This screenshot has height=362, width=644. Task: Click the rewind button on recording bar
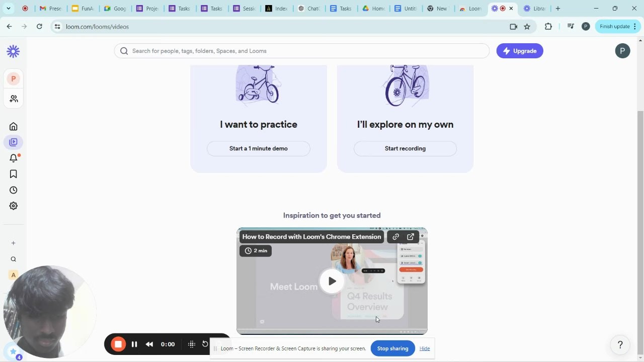(x=149, y=344)
